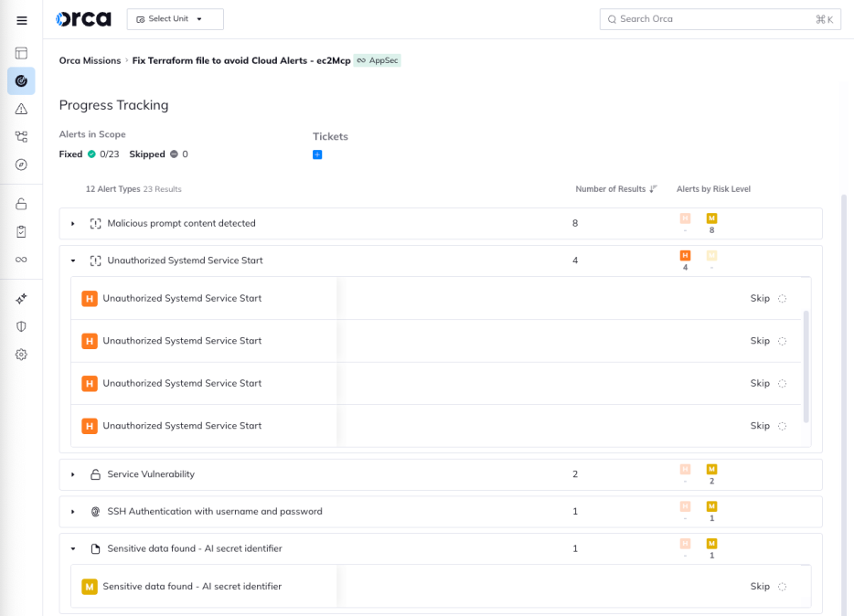854x616 pixels.
Task: Add a ticket with the blue plus button
Action: coord(317,154)
